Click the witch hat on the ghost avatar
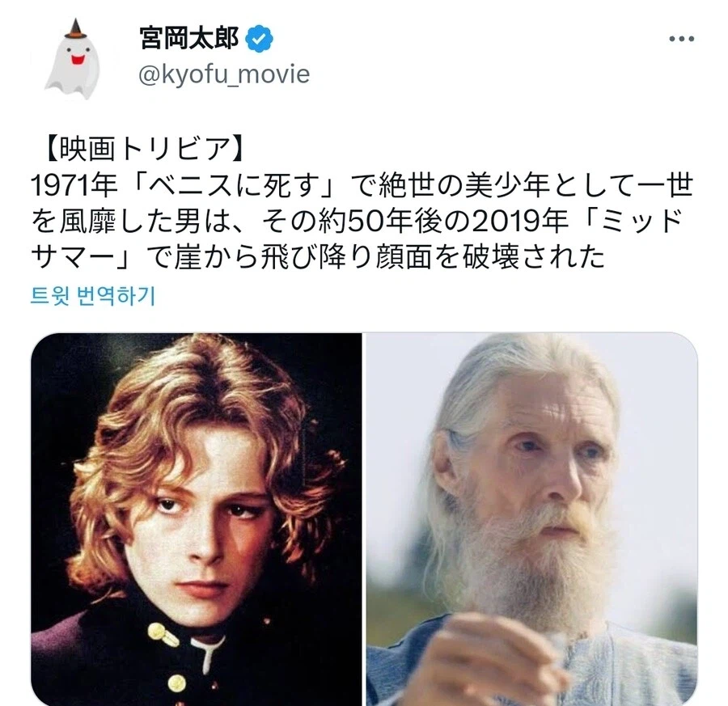This screenshot has height=706, width=728. (x=75, y=29)
